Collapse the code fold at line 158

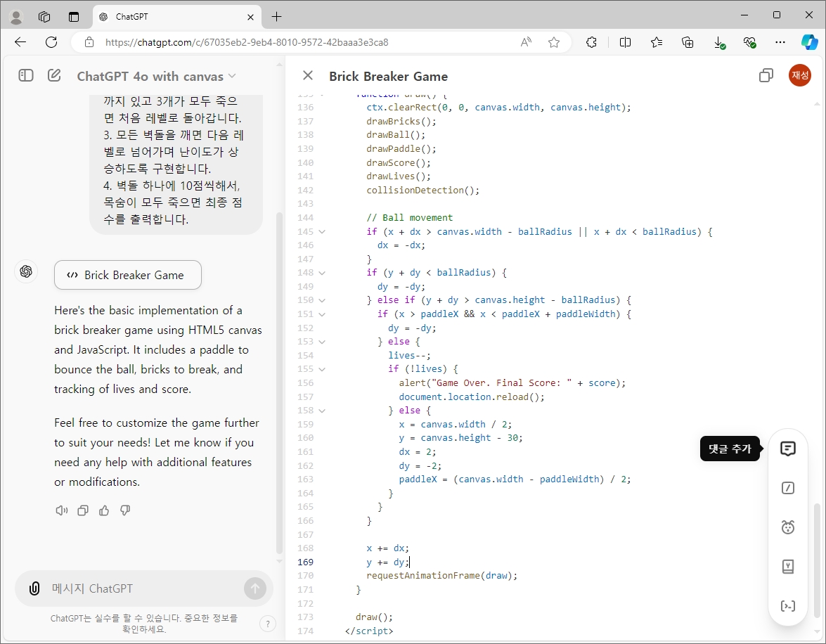(322, 411)
